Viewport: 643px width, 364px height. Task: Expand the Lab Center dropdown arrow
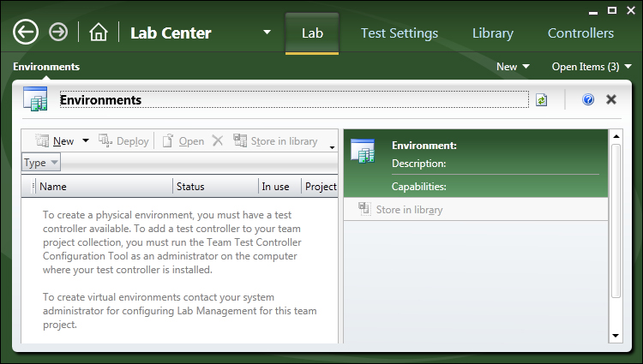(x=267, y=32)
